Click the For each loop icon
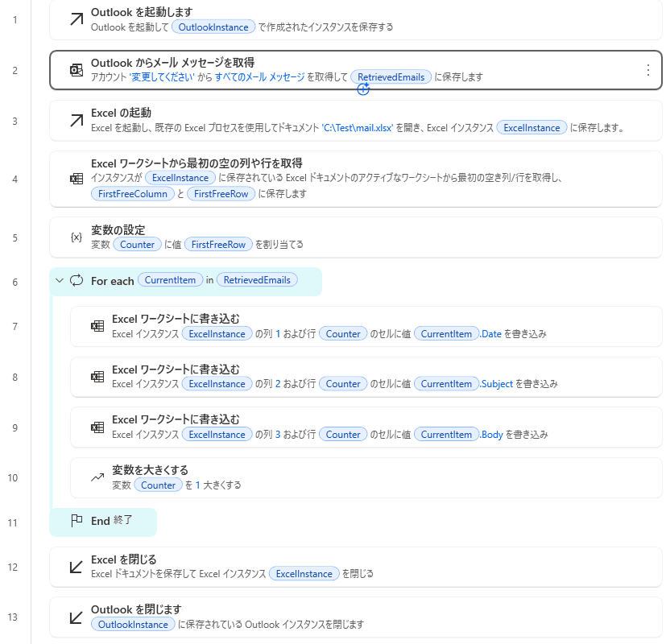The image size is (666, 644). 77,279
